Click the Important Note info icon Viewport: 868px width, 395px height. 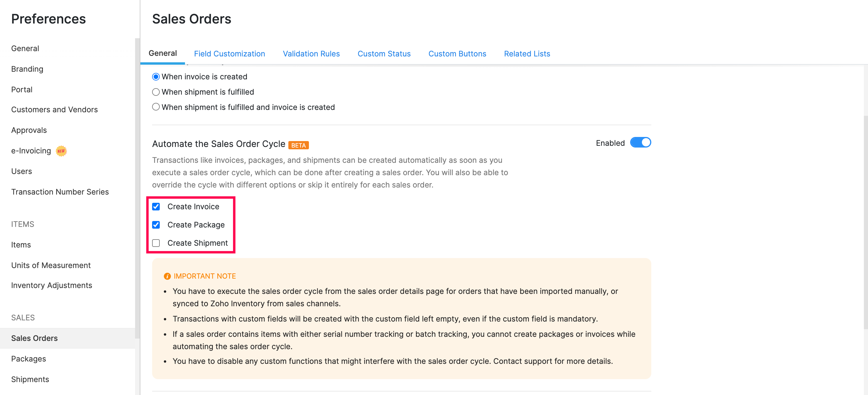coord(167,276)
